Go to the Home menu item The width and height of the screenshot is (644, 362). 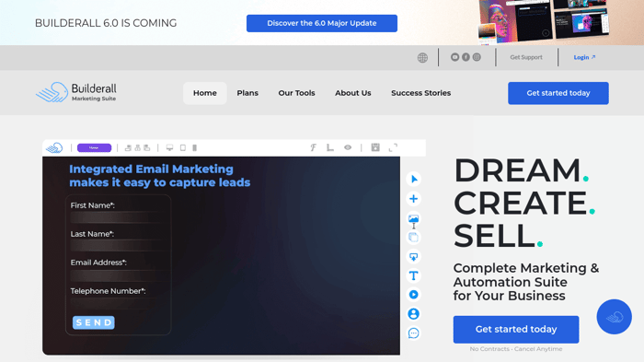click(205, 93)
